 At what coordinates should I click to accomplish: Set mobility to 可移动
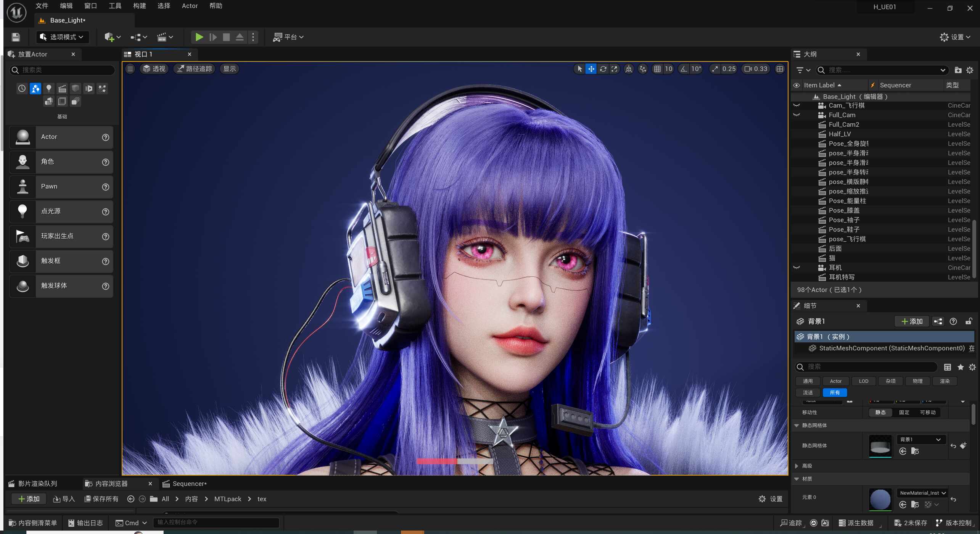[x=927, y=412]
